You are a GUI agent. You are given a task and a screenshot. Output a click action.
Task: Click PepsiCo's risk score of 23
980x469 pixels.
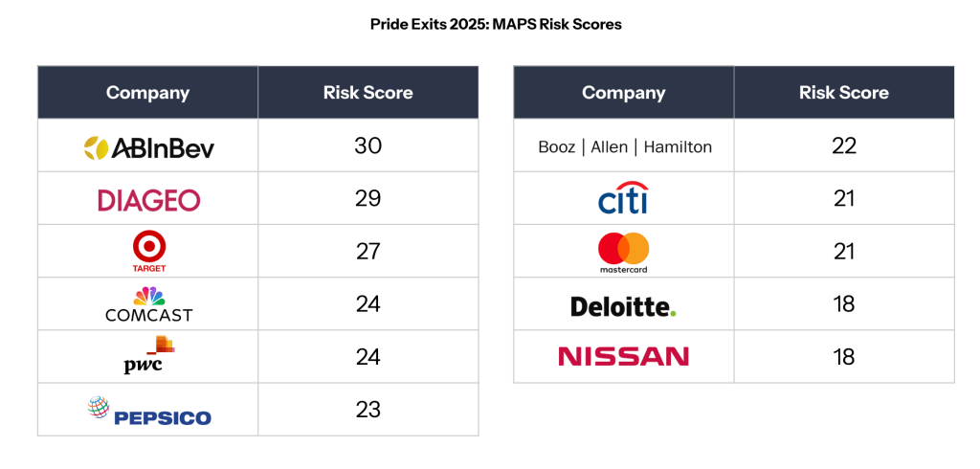click(368, 410)
